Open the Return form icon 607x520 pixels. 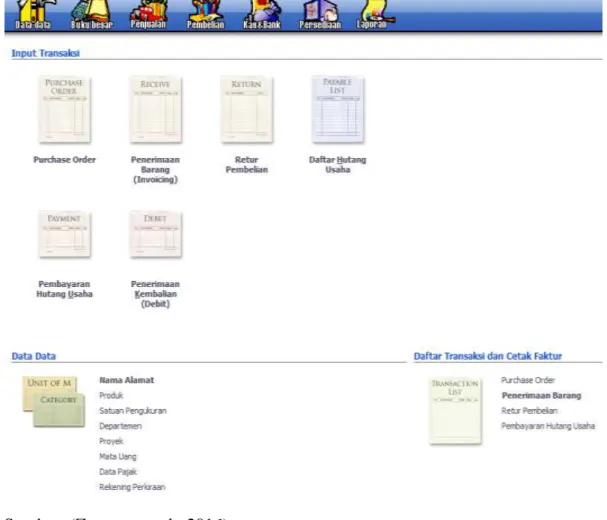coord(247,109)
